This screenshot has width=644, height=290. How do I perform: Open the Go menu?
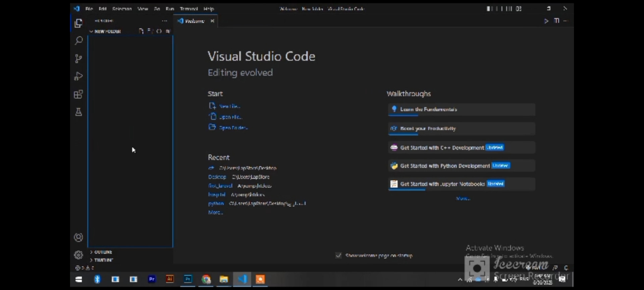pos(157,9)
